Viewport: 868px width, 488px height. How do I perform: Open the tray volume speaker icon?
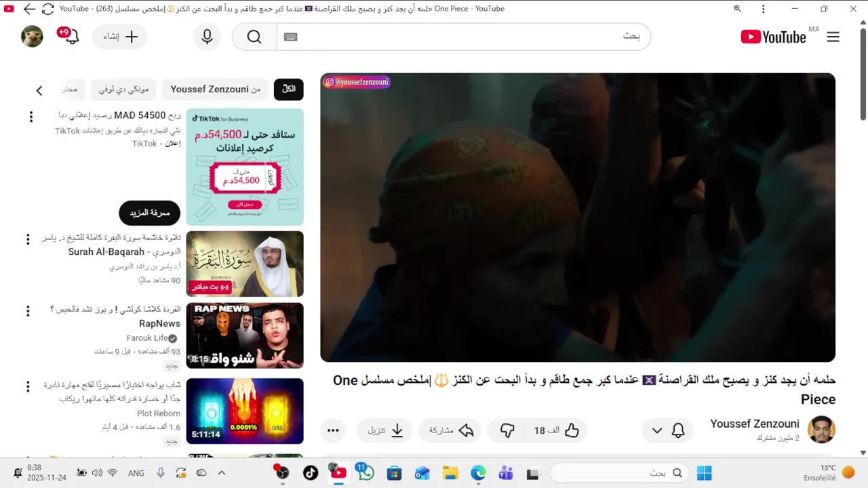point(97,472)
